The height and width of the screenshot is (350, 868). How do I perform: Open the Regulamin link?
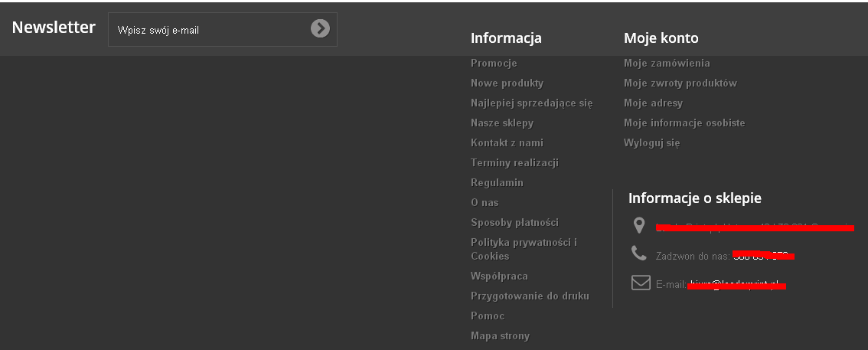tap(497, 183)
